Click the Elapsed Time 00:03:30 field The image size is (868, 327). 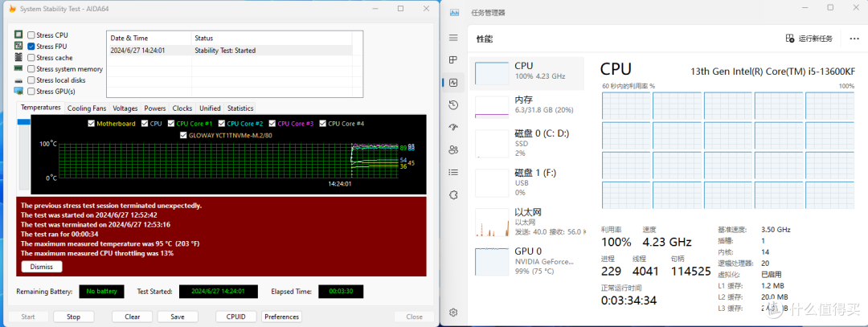[341, 291]
